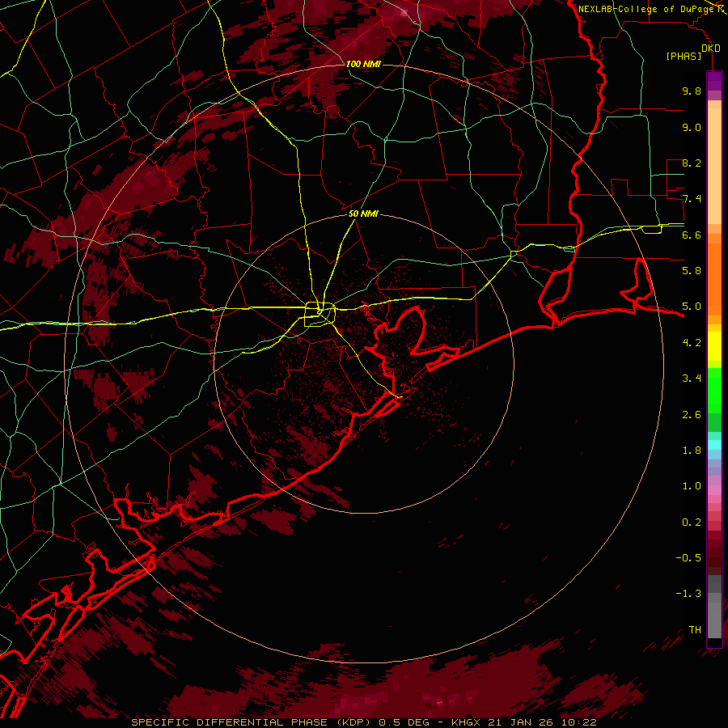
Task: Click the Specific Differential Phase footer title
Action: pos(363,722)
